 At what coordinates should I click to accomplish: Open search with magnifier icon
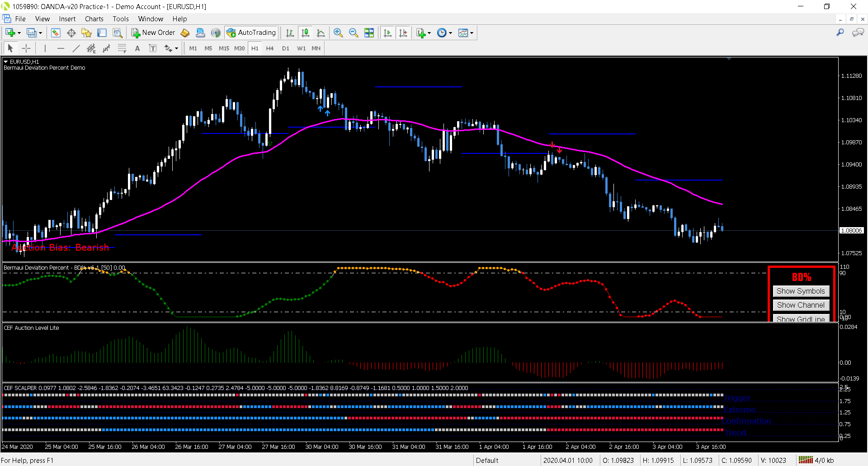840,33
